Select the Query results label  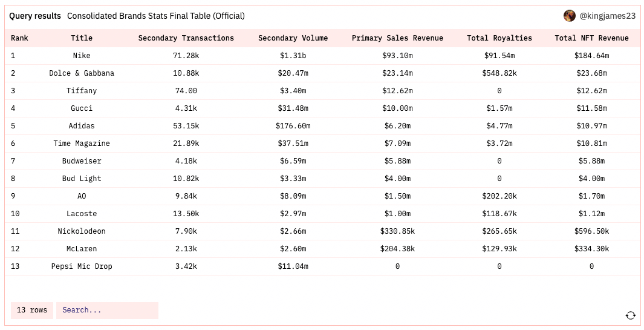(35, 16)
